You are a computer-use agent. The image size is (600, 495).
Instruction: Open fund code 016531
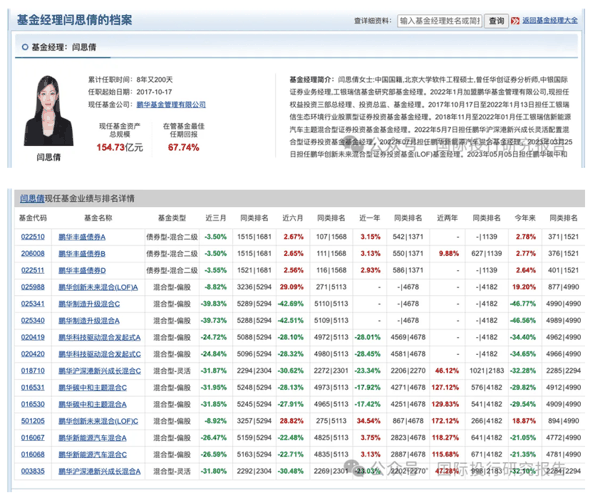pos(33,388)
